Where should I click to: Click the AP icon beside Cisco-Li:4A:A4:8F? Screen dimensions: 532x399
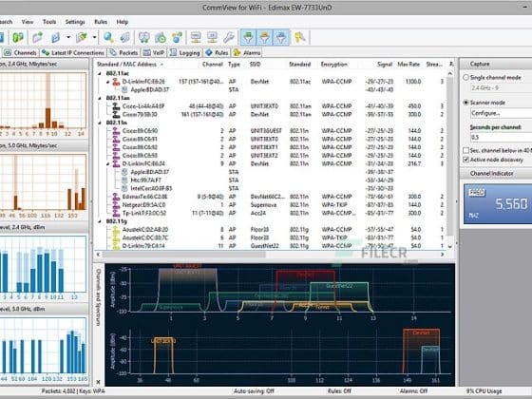pos(116,106)
